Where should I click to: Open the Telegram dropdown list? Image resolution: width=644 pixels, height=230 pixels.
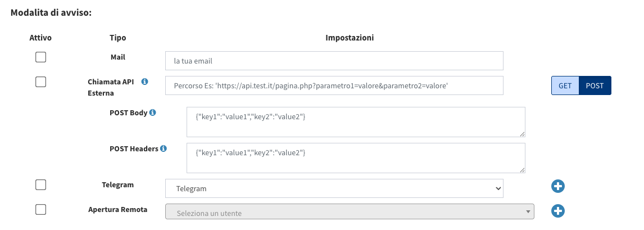point(334,188)
